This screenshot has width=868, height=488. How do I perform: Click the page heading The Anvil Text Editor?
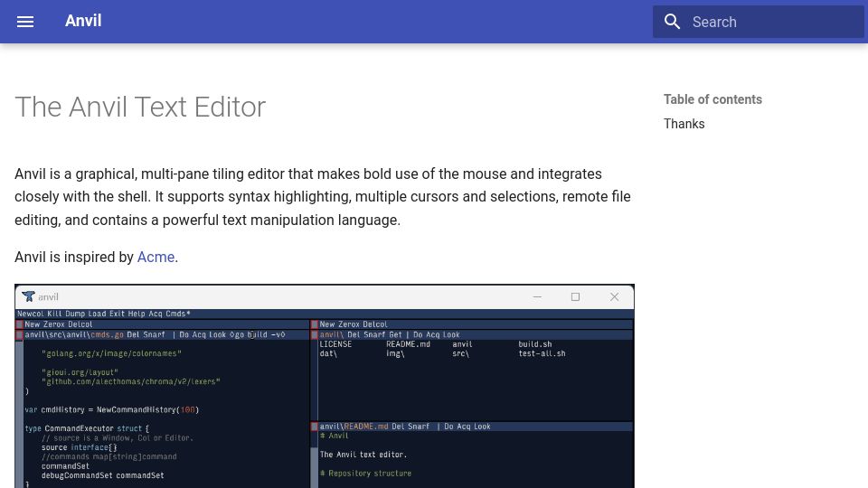coord(140,107)
